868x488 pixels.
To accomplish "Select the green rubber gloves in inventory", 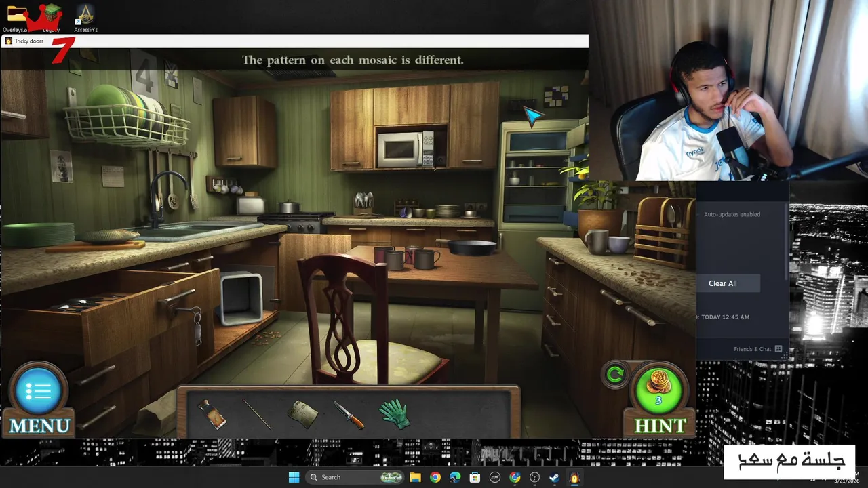I will click(x=394, y=414).
